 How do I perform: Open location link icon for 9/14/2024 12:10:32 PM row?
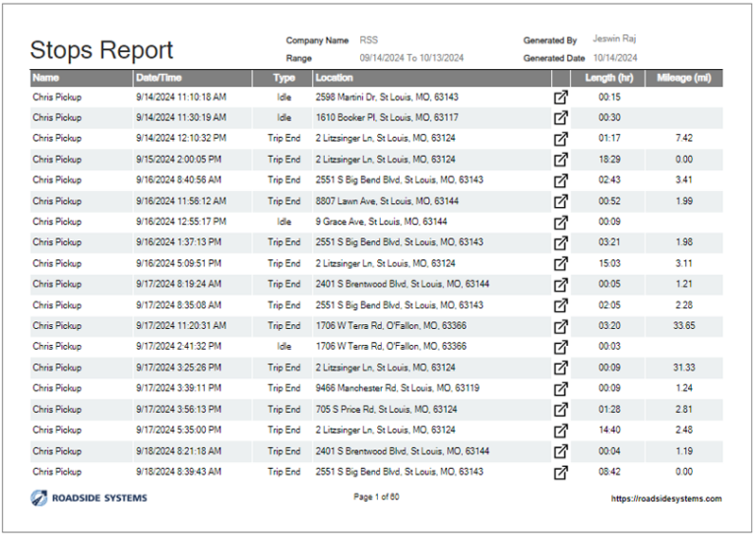[x=560, y=139]
